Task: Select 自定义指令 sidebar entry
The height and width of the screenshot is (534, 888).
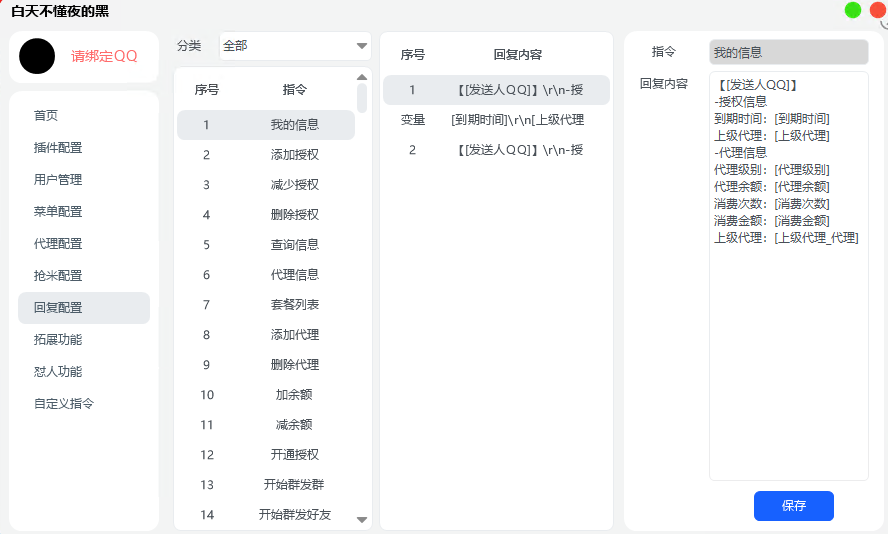Action: click(x=64, y=404)
